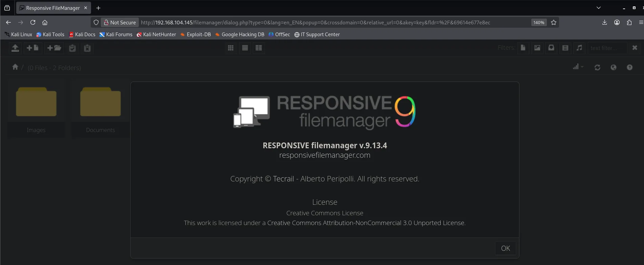644x265 pixels.
Task: Toggle the archives filter
Action: (x=551, y=48)
